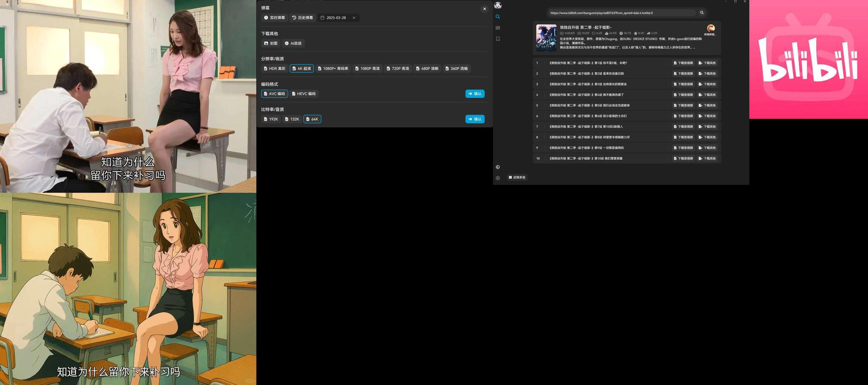Click the search magnifier icon beside the URL field
The width and height of the screenshot is (868, 385).
[701, 13]
